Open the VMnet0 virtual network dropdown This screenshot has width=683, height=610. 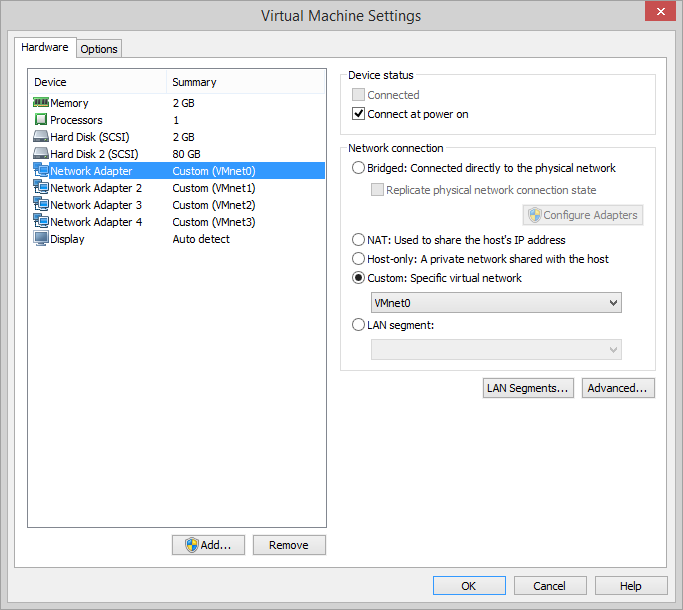click(x=496, y=302)
